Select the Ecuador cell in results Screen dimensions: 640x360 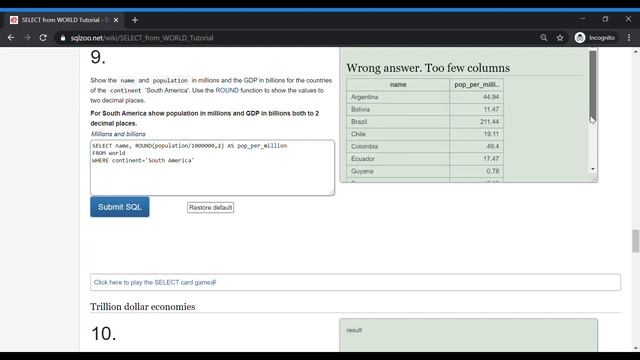coord(398,159)
